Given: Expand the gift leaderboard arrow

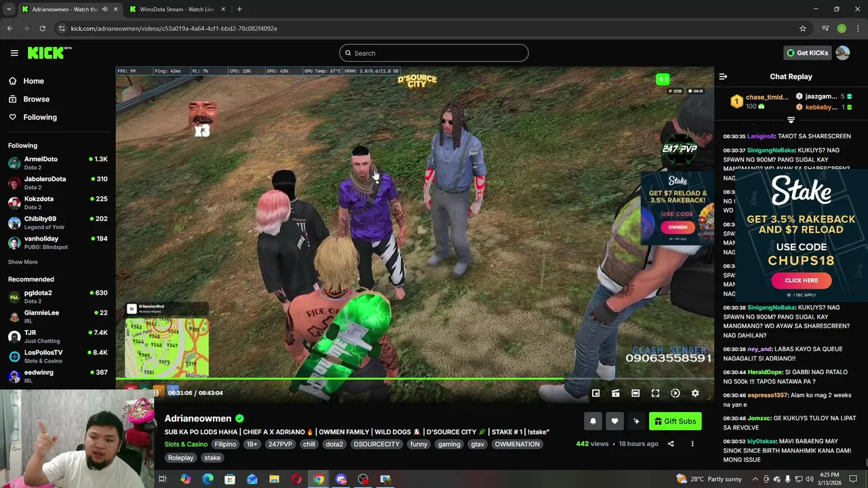Looking at the screenshot, I should coord(791,120).
